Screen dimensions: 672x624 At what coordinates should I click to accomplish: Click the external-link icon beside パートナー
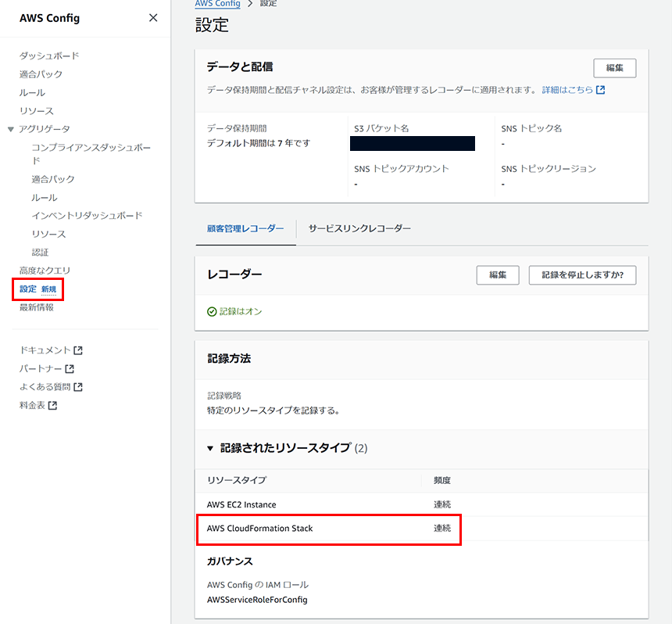[70, 369]
